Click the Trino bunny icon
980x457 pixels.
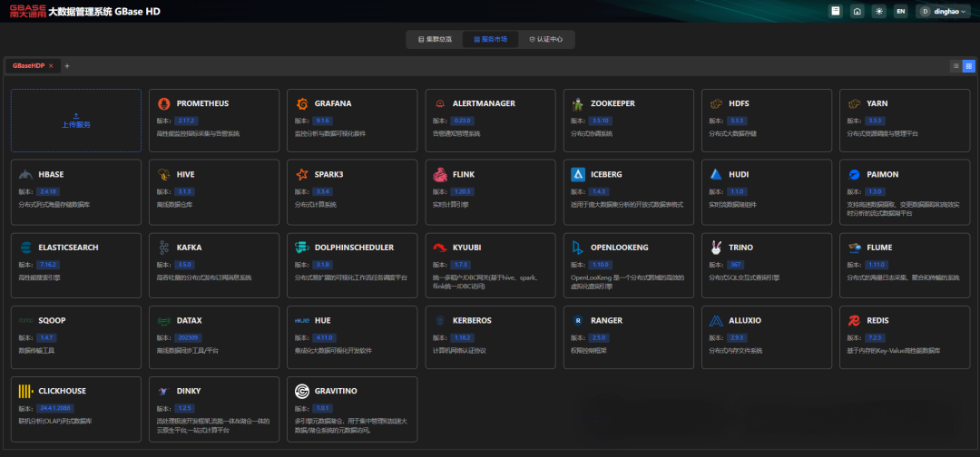(716, 248)
